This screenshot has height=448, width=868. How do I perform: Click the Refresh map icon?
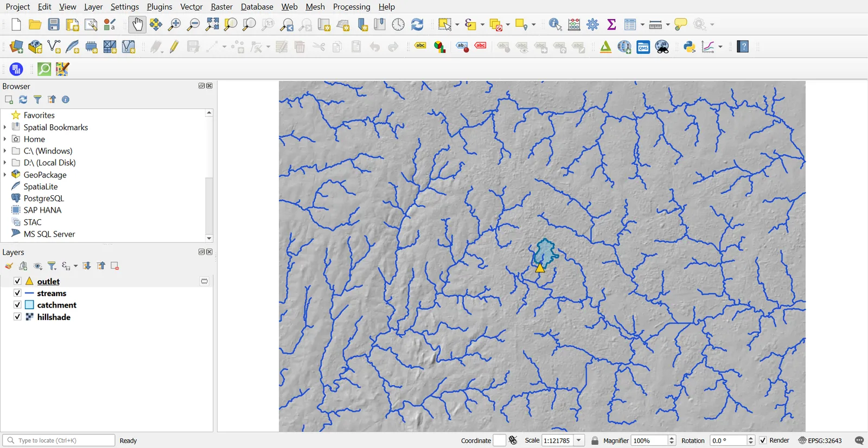pyautogui.click(x=417, y=24)
